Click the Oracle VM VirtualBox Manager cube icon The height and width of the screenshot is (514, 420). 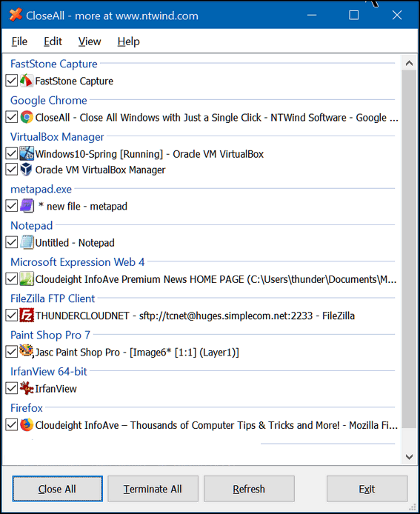[x=26, y=170]
